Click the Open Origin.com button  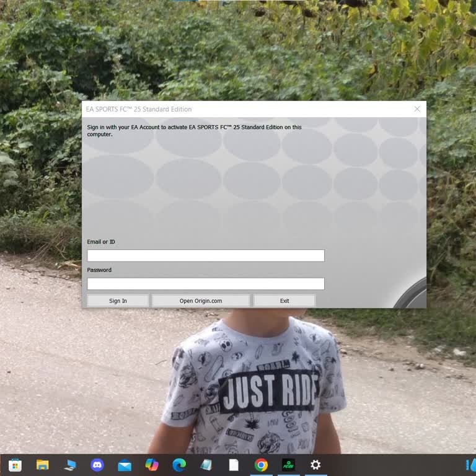tap(201, 301)
